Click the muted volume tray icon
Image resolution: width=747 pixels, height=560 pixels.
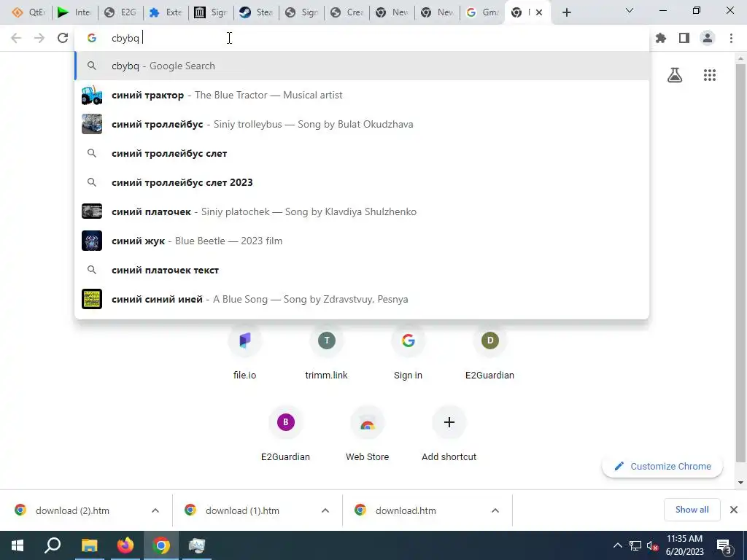[x=652, y=545]
